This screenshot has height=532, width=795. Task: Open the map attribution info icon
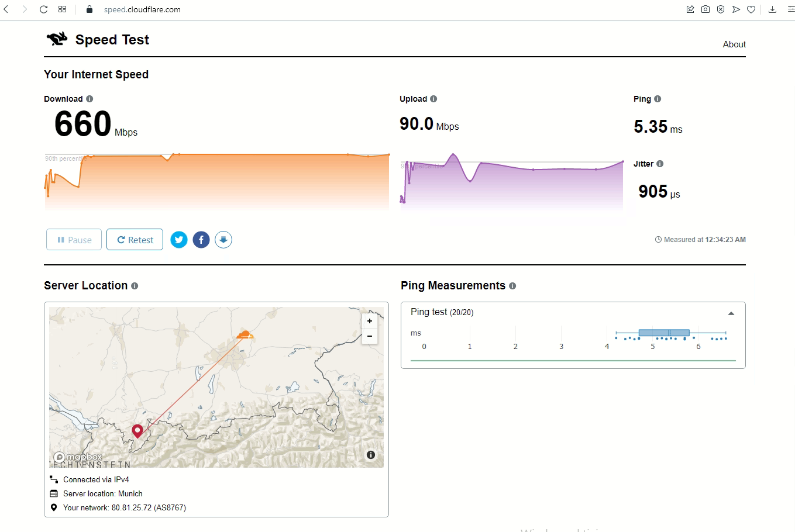[371, 455]
